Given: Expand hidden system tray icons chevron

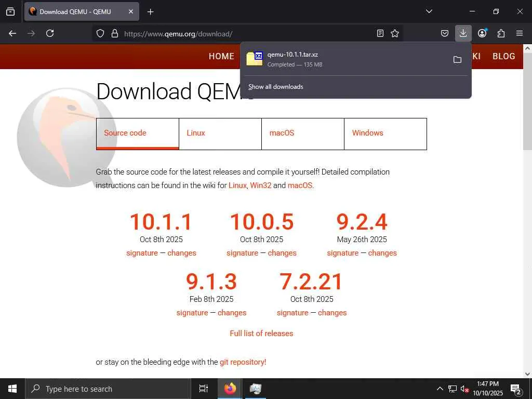Looking at the screenshot, I should [440, 389].
